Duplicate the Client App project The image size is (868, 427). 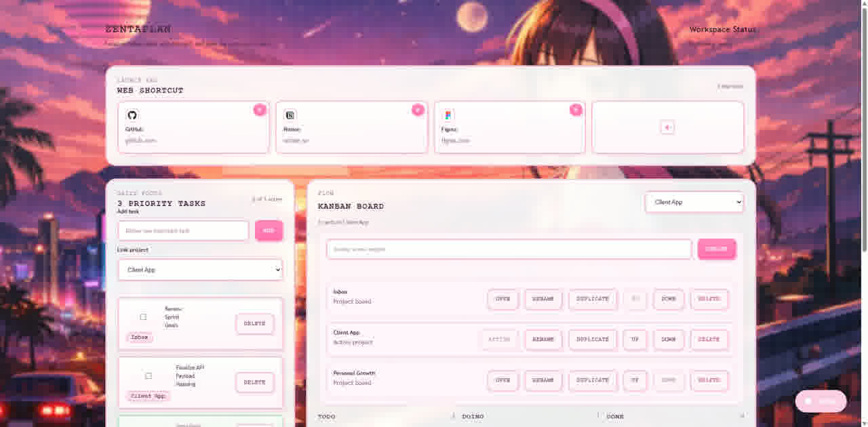593,340
